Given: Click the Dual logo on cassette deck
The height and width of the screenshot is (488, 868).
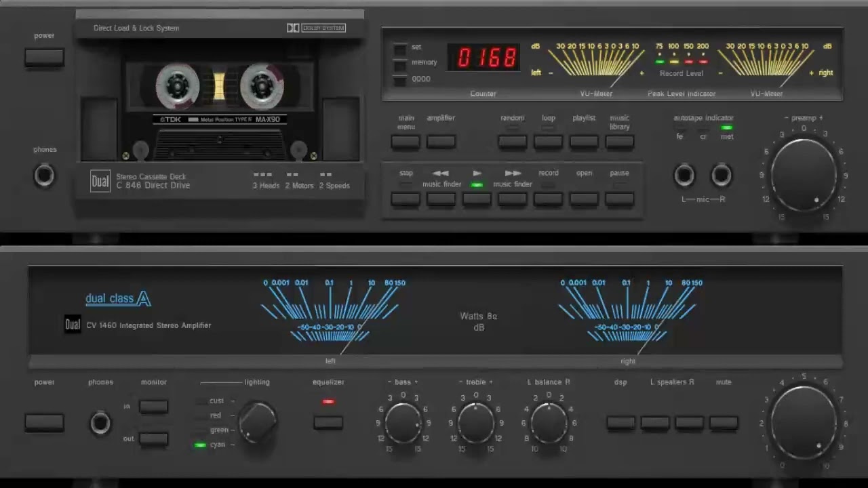Looking at the screenshot, I should pos(100,182).
